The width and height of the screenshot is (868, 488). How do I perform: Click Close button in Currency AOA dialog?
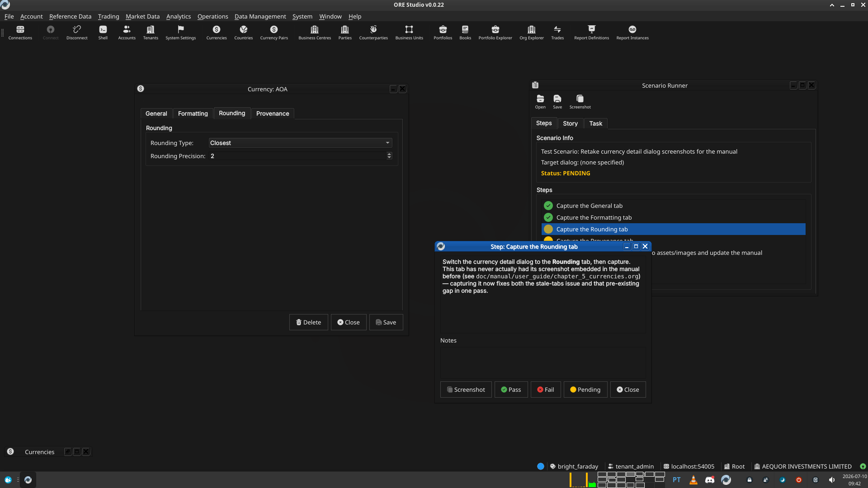coord(349,322)
